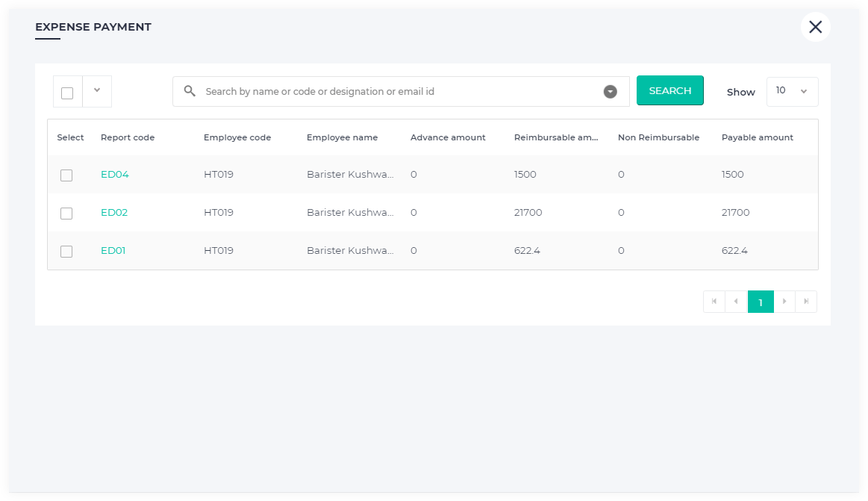The width and height of the screenshot is (868, 501).
Task: Click payable amount 1500
Action: [x=732, y=175]
